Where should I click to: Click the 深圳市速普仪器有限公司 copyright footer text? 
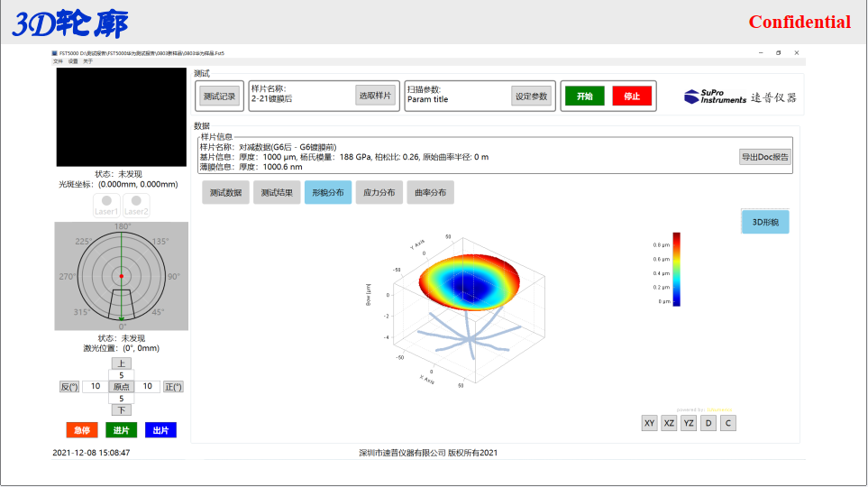pyautogui.click(x=428, y=453)
